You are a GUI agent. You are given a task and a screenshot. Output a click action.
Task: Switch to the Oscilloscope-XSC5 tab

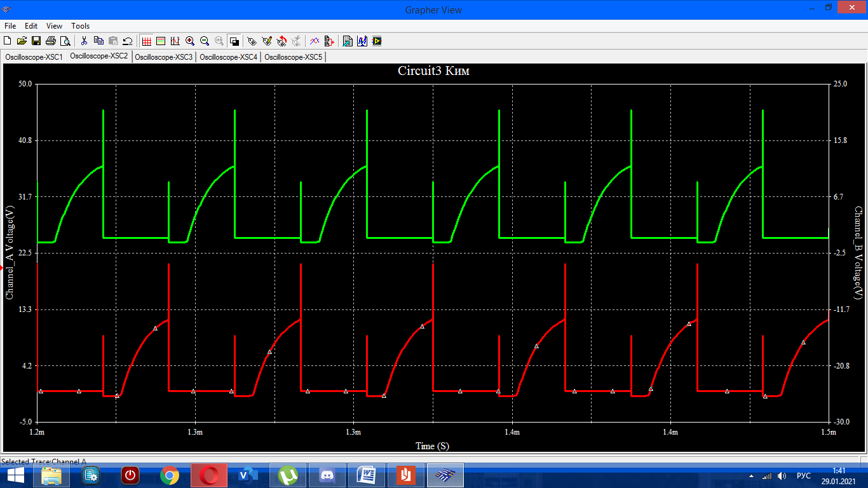294,57
